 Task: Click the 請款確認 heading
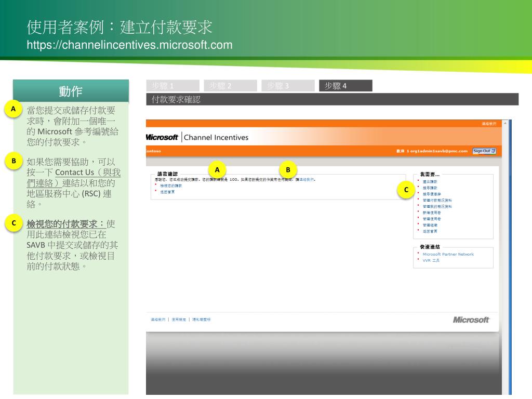pyautogui.click(x=168, y=174)
